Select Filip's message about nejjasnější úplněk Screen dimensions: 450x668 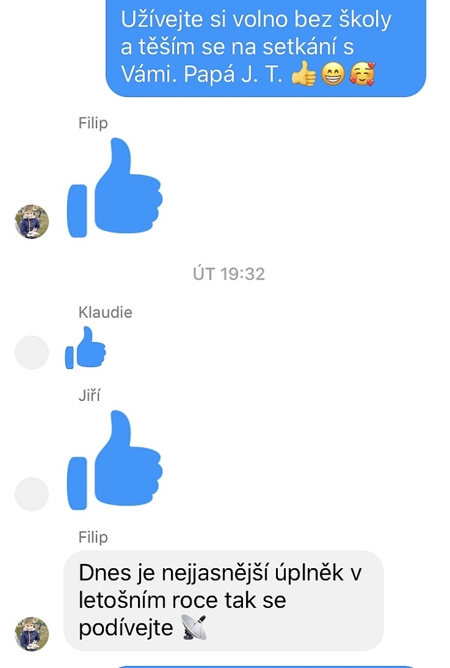224,601
